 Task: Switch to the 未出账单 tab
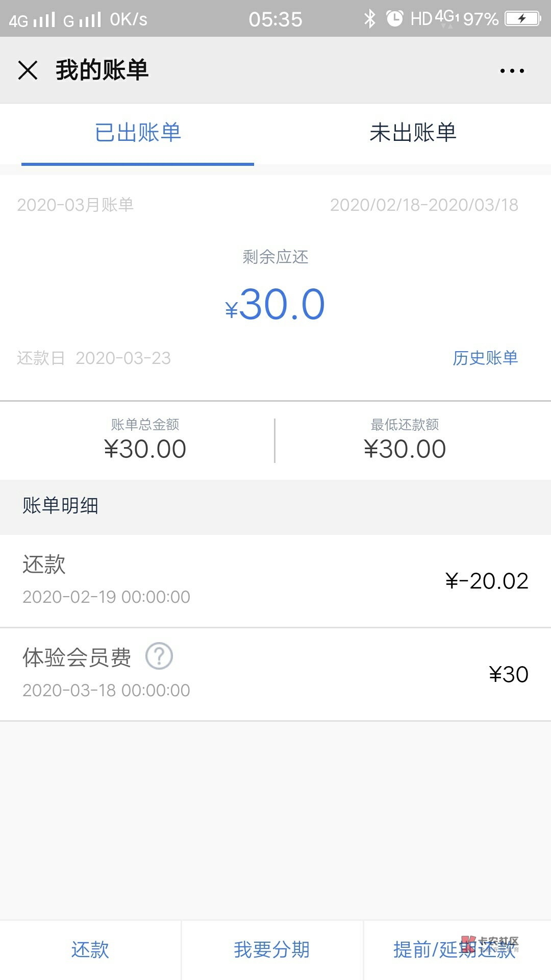point(413,133)
